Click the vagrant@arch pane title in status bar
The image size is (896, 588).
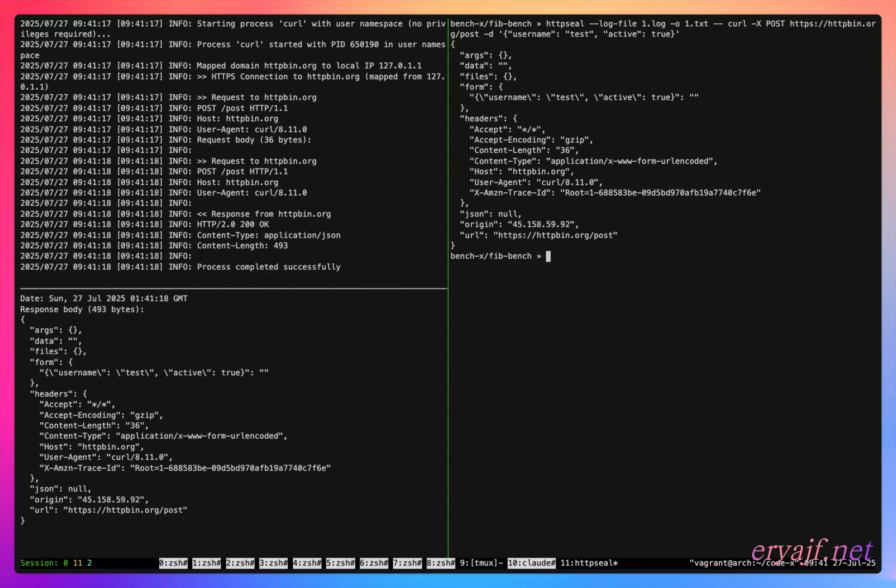tap(744, 563)
